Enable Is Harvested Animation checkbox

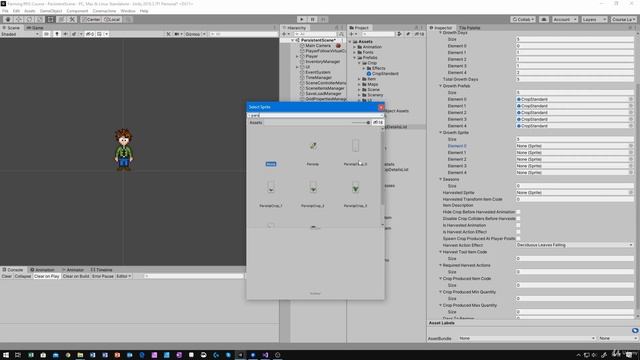pos(518,225)
